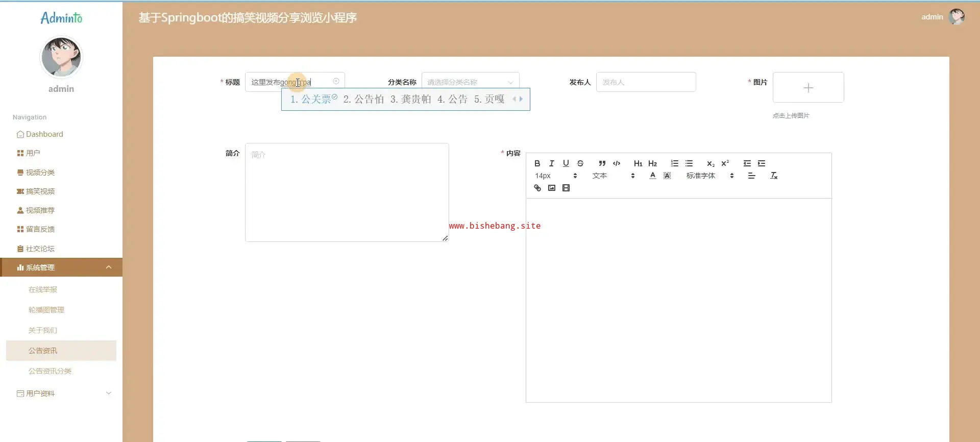The image size is (980, 442).
Task: Open the 社交论坛 menu item
Action: (61, 249)
